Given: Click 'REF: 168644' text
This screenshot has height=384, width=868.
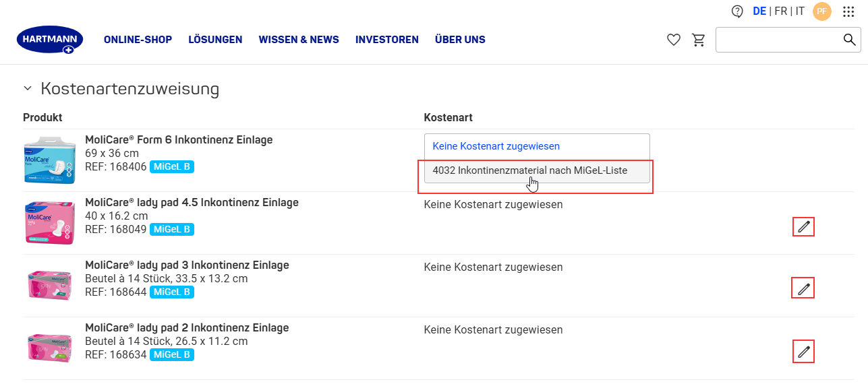Looking at the screenshot, I should pos(116,292).
